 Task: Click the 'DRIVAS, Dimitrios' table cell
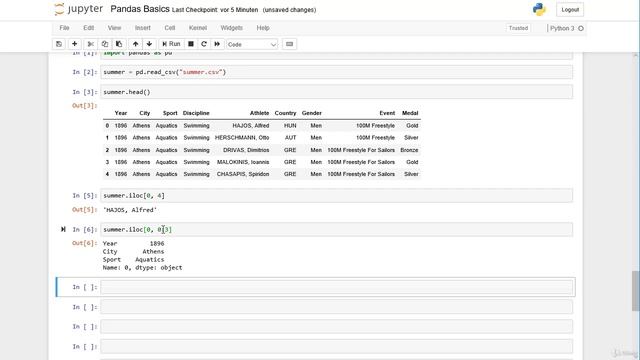(x=246, y=150)
